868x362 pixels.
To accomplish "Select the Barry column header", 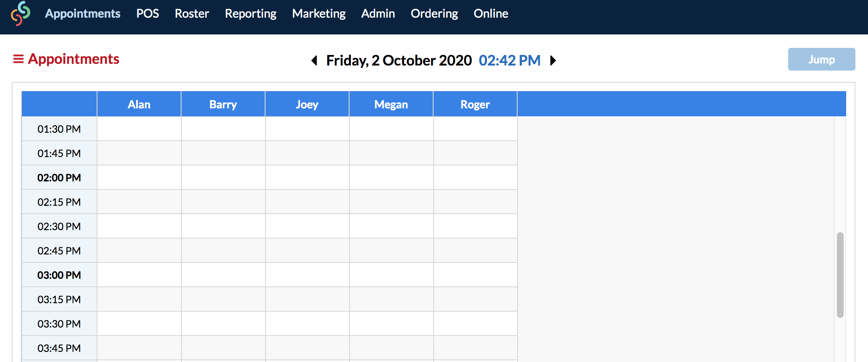I will [x=223, y=104].
